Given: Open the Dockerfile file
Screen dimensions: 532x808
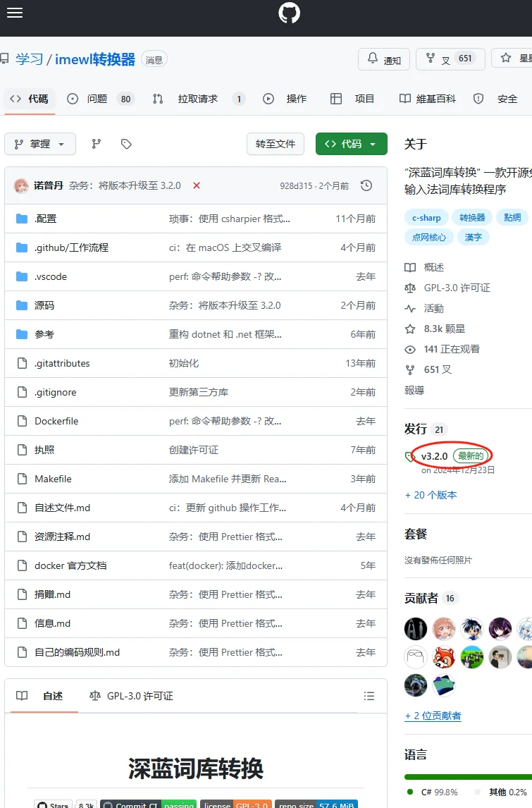Looking at the screenshot, I should click(x=56, y=421).
